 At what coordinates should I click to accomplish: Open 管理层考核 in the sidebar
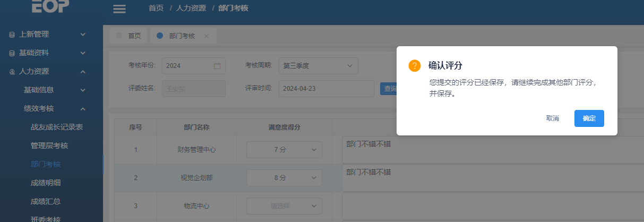[49, 146]
